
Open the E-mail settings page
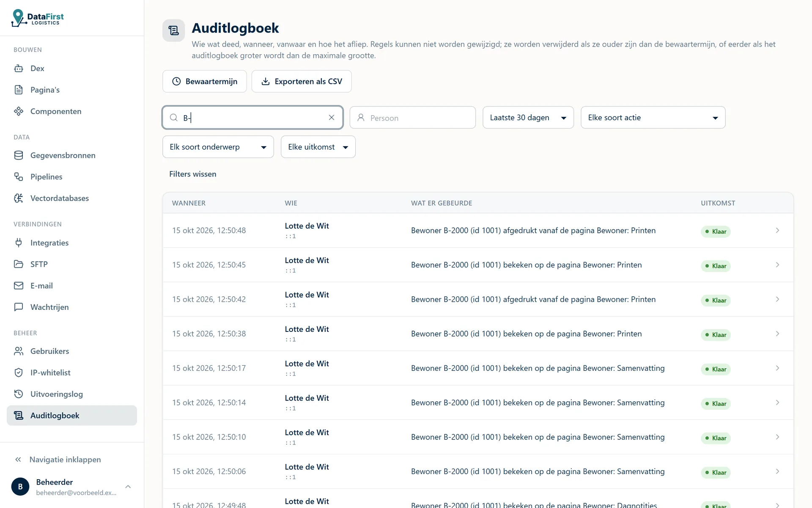pos(72,286)
